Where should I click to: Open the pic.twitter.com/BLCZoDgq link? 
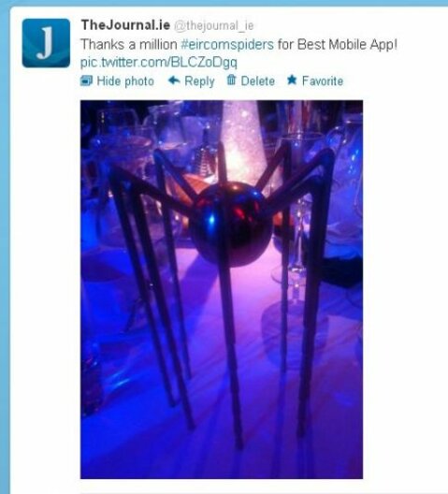pos(158,63)
